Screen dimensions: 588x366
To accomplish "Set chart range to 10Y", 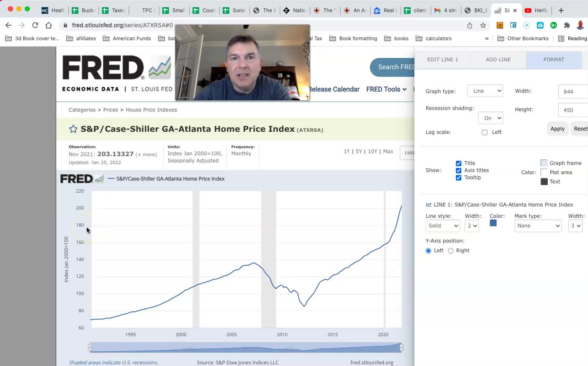I will click(372, 152).
